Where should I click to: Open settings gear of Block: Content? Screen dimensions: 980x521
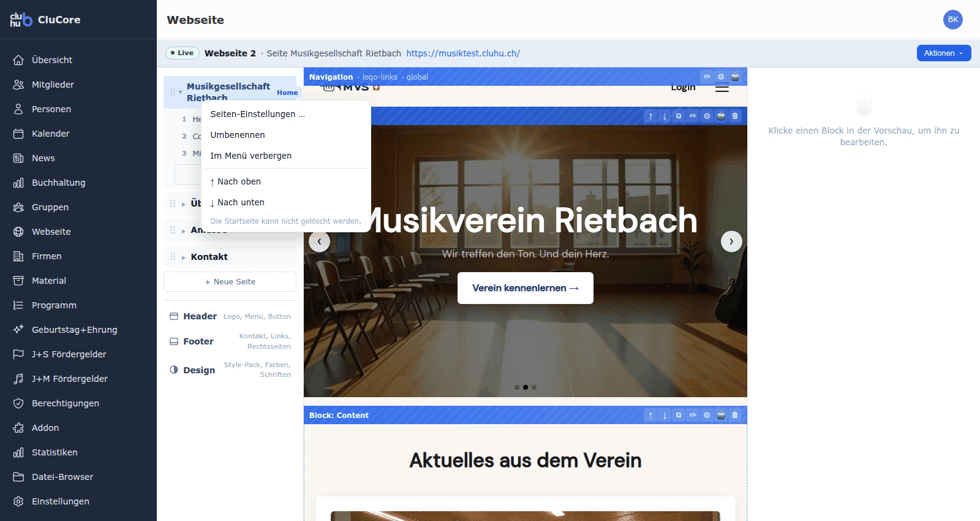tap(707, 415)
